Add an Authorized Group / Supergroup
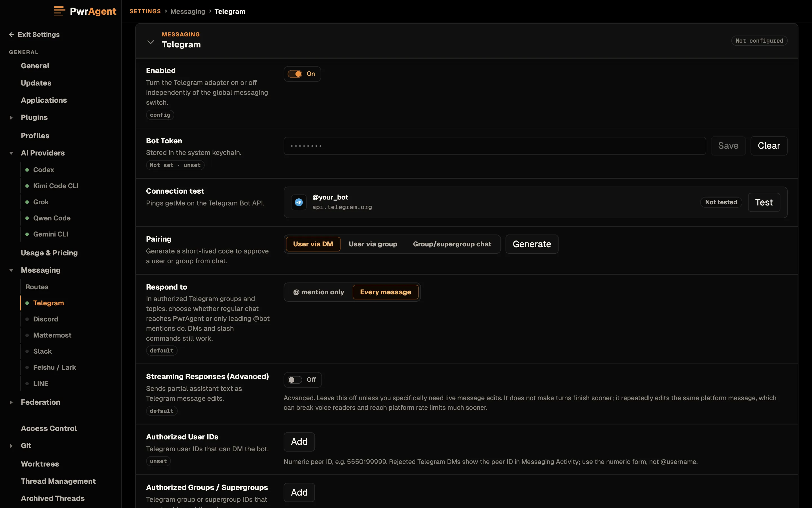This screenshot has width=812, height=508. pyautogui.click(x=299, y=492)
